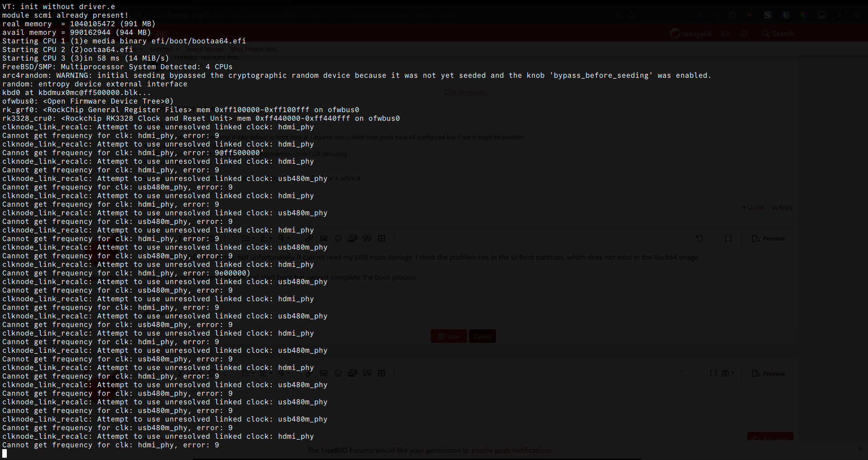Insert image in upper editor toolbar
This screenshot has width=868, height=460.
click(x=324, y=238)
